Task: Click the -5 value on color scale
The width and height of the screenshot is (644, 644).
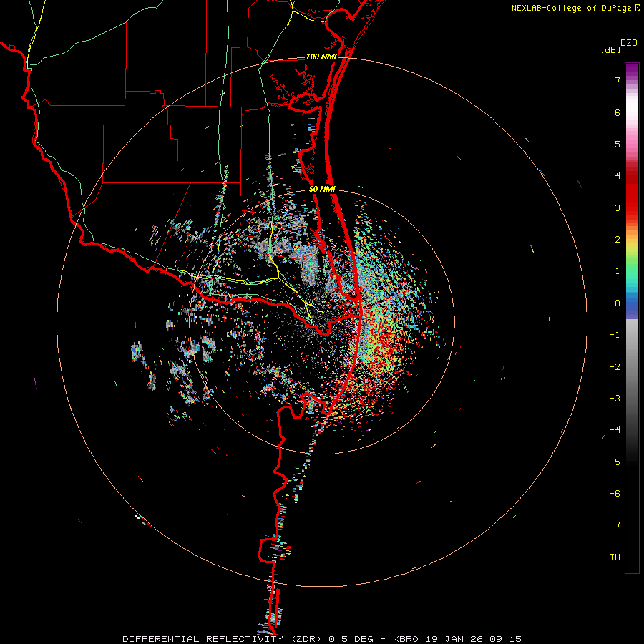Action: (615, 462)
